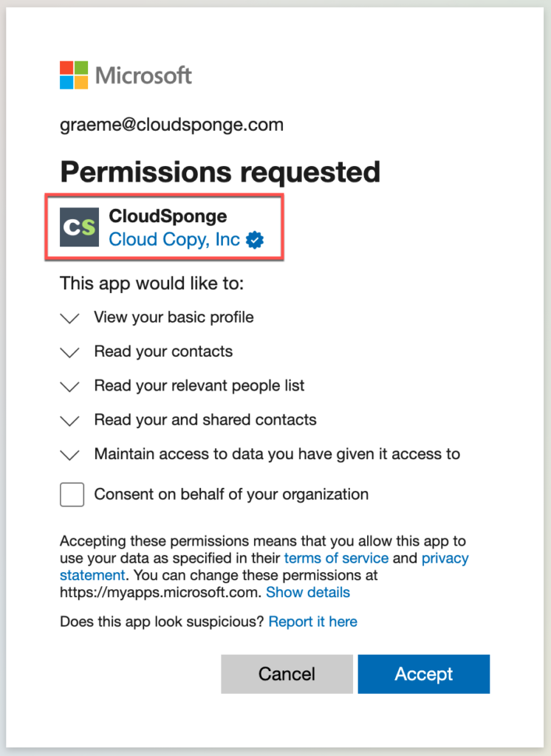Check 'Consent on behalf of your organization'

tap(72, 495)
